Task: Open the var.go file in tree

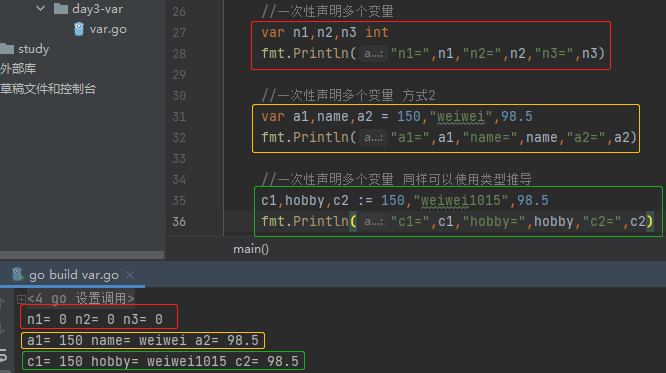Action: pyautogui.click(x=108, y=29)
